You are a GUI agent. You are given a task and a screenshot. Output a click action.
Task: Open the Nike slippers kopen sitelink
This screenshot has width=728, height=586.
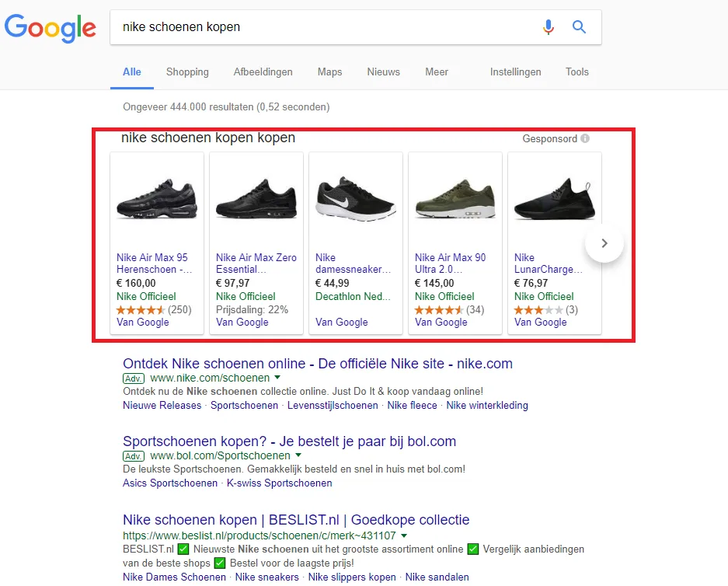(x=352, y=577)
